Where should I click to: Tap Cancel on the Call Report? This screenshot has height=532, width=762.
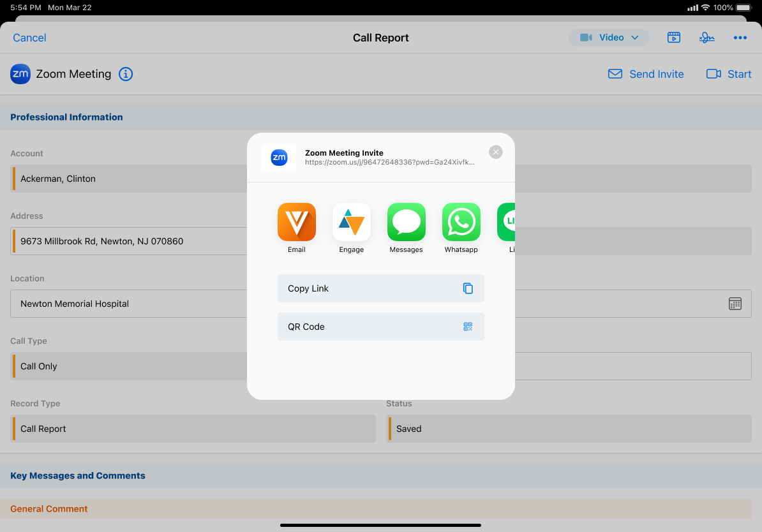29,38
